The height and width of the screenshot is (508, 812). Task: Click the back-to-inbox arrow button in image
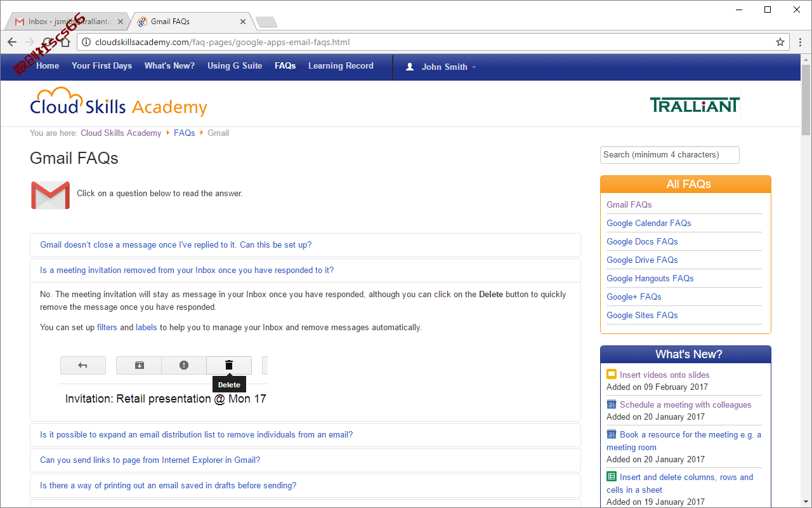click(82, 365)
